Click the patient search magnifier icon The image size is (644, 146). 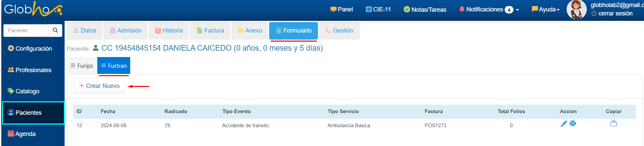55,30
